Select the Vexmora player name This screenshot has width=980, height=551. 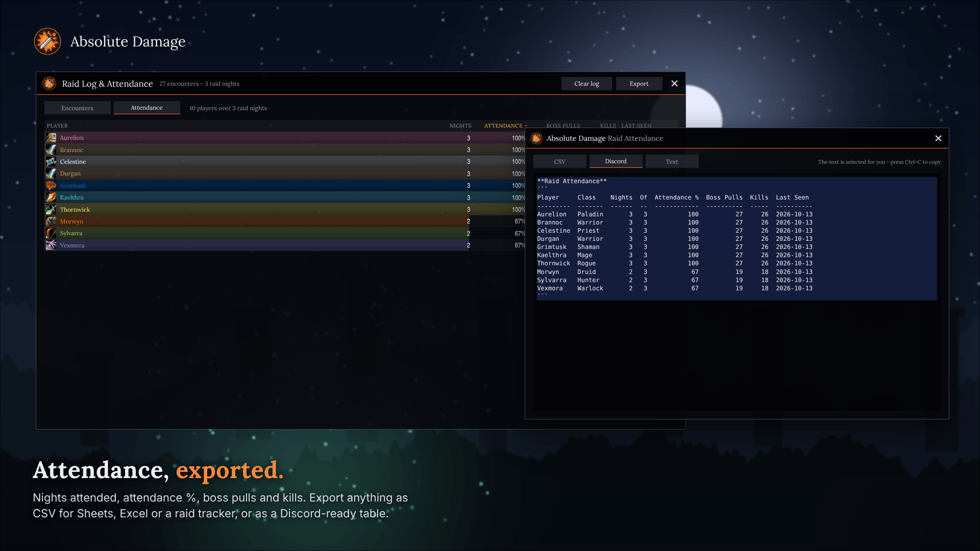coord(72,245)
